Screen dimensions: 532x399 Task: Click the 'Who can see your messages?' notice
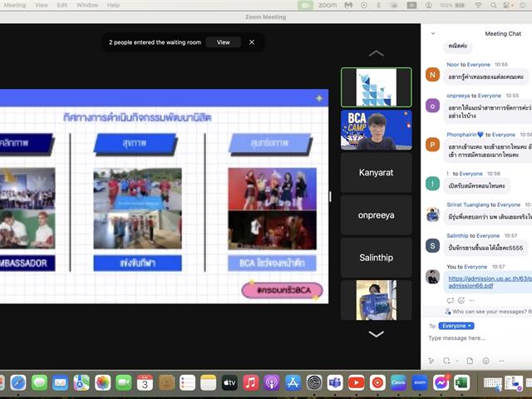click(x=488, y=312)
